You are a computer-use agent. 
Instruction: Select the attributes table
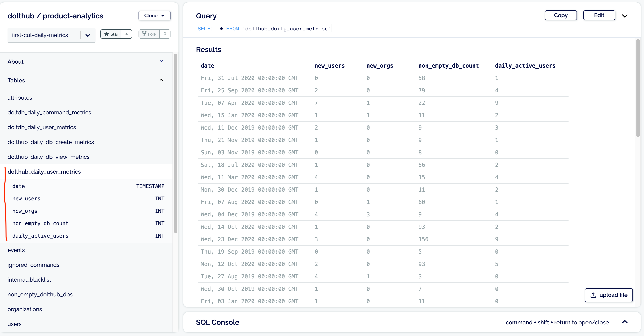pyautogui.click(x=20, y=98)
